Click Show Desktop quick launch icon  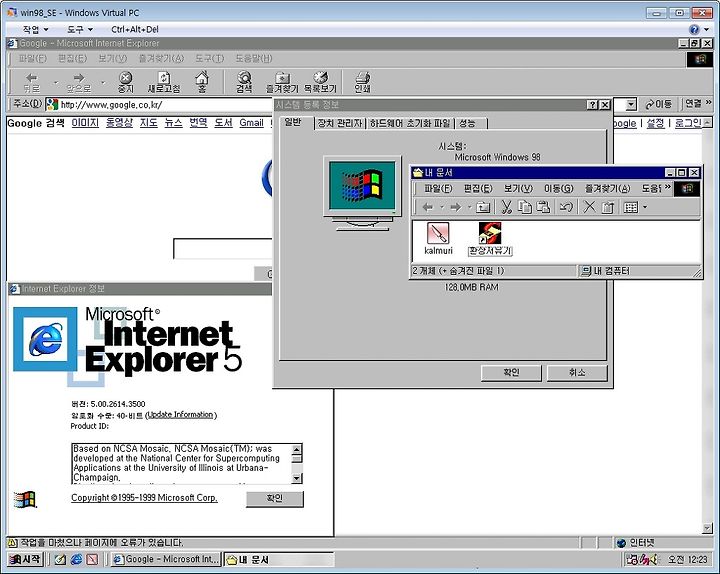point(60,559)
